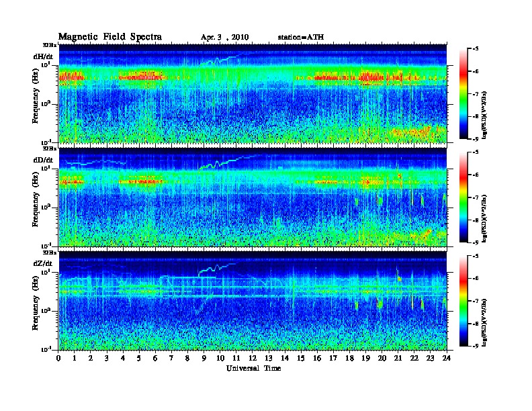Click the color bar beside dD/dt panel
532x411 pixels.
click(x=463, y=197)
